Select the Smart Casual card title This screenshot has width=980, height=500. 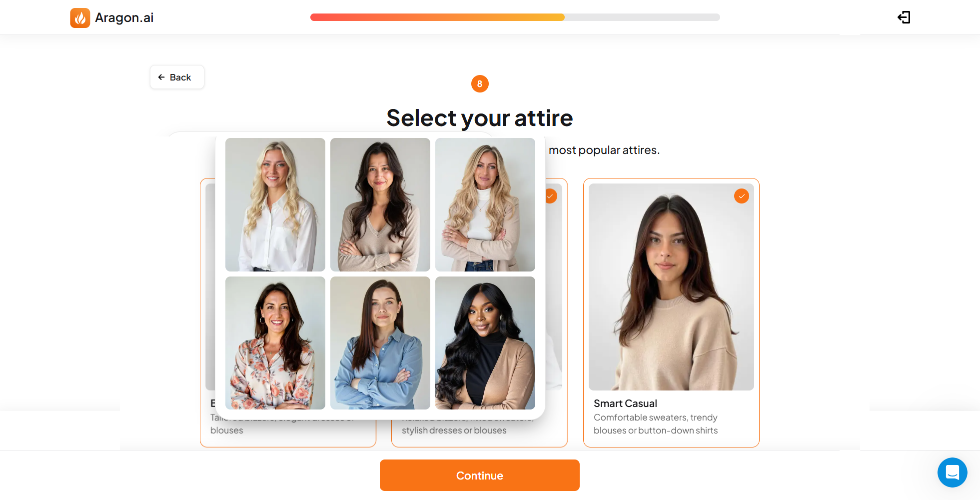click(625, 403)
